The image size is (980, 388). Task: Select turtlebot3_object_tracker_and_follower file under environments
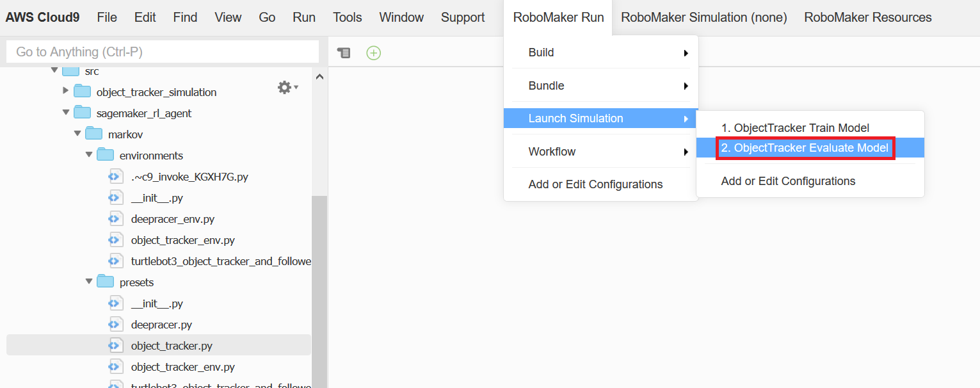[x=221, y=261]
